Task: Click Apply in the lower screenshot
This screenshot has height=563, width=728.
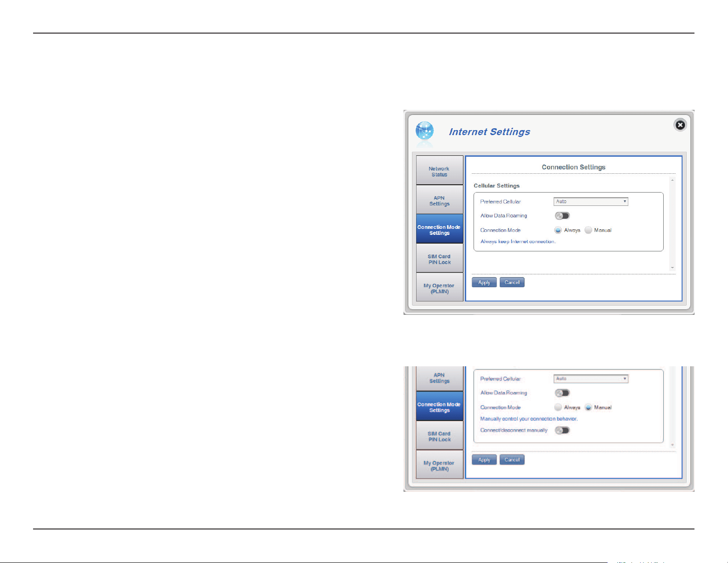Action: click(x=484, y=460)
